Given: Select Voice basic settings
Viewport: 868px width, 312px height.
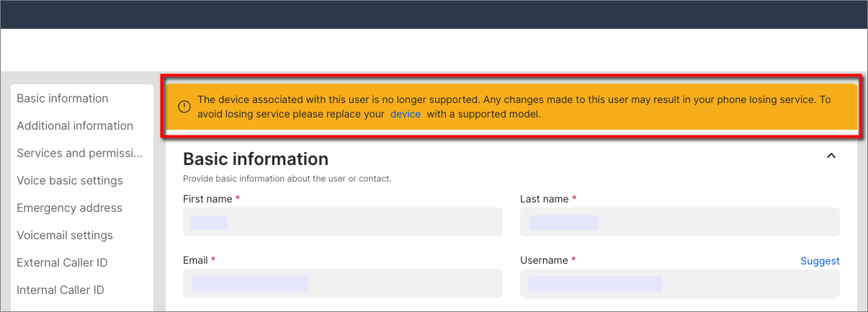Looking at the screenshot, I should tap(70, 181).
